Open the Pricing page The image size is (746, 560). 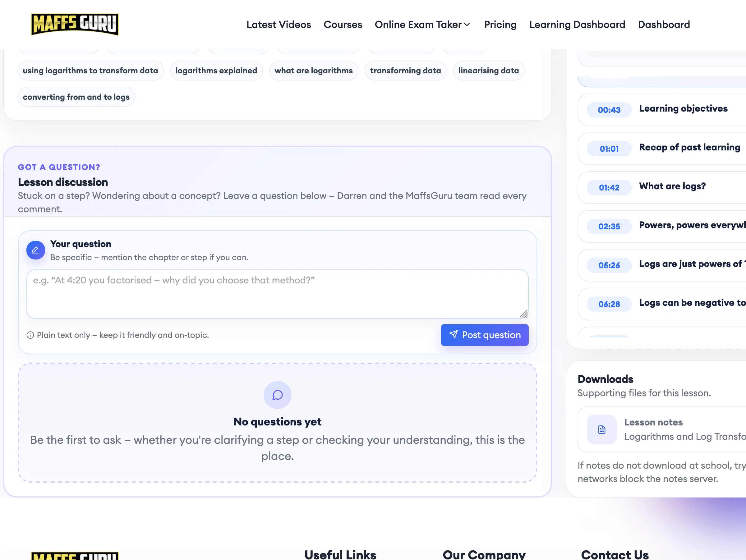[x=500, y=25]
